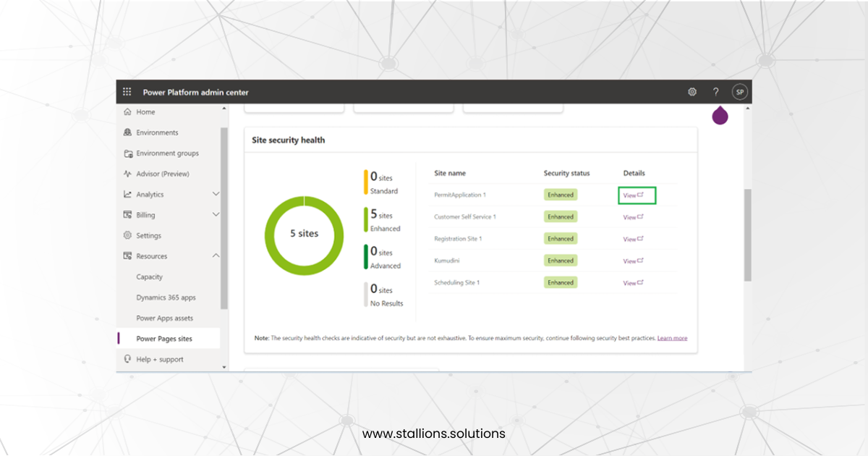Click the PermitApplication 1 site name
868x456 pixels.
pos(460,195)
